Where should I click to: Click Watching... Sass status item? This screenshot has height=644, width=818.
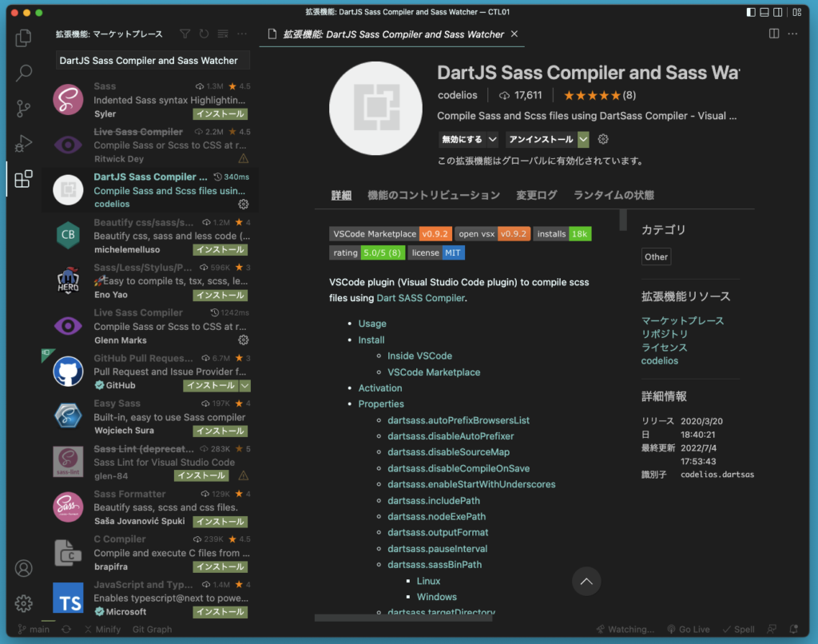(x=625, y=630)
